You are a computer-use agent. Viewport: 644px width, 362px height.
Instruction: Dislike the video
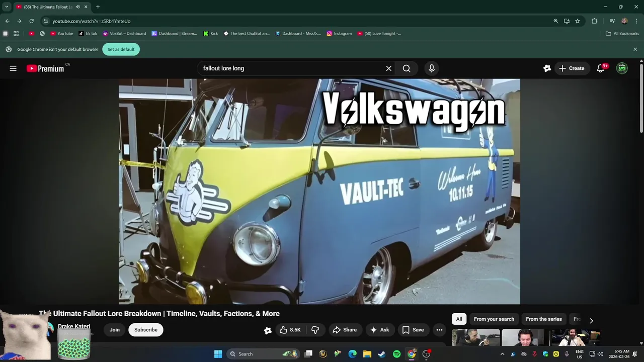tap(315, 330)
